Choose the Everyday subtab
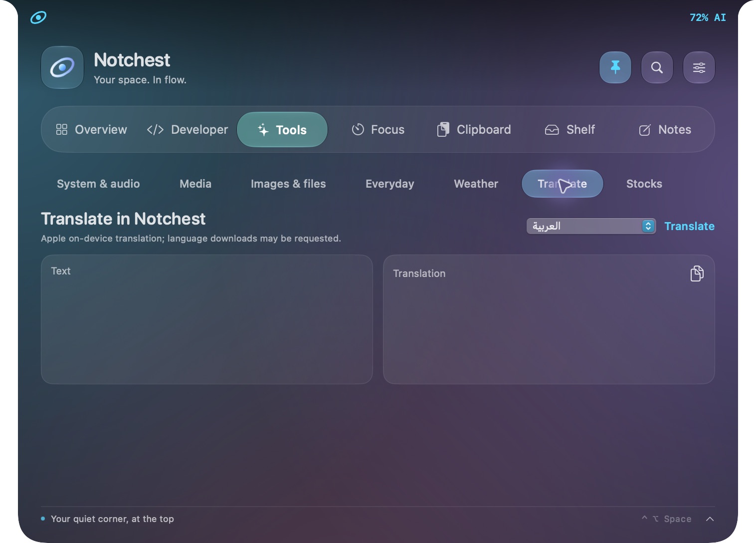Screen dimensions: 756x543 [x=390, y=184]
